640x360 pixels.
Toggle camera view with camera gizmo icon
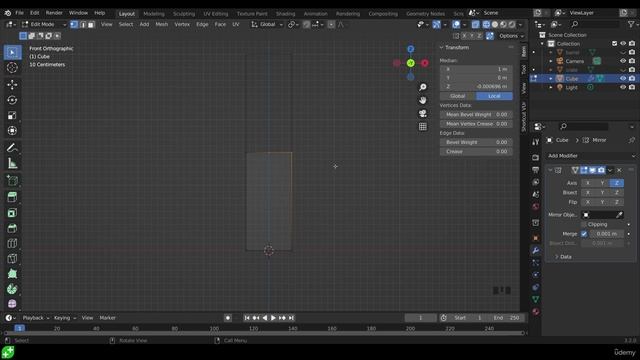pyautogui.click(x=423, y=113)
